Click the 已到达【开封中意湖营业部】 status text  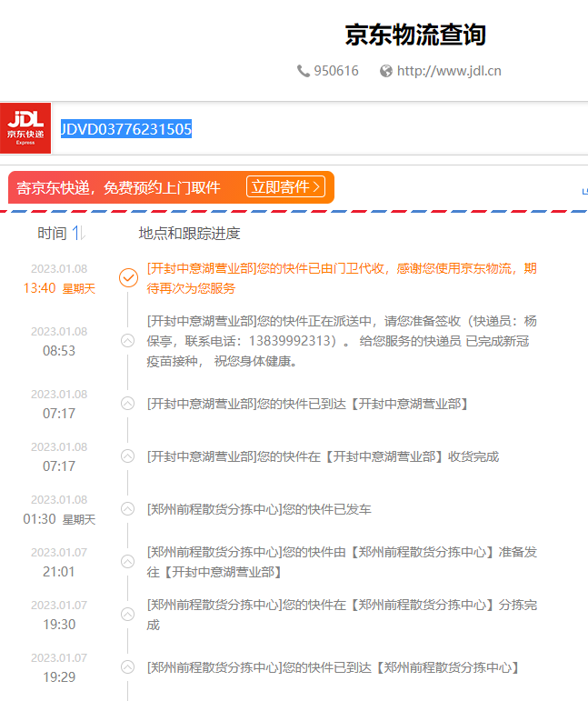click(x=307, y=404)
